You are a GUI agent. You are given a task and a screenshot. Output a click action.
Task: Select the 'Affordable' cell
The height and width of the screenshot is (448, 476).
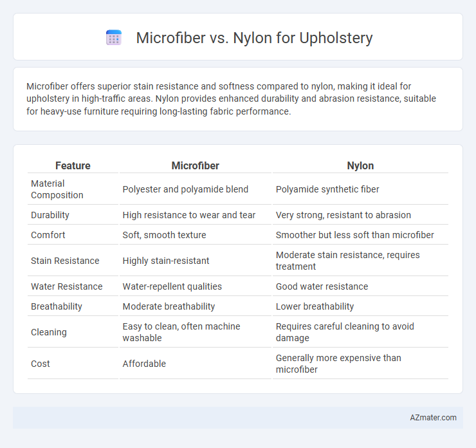(x=144, y=364)
